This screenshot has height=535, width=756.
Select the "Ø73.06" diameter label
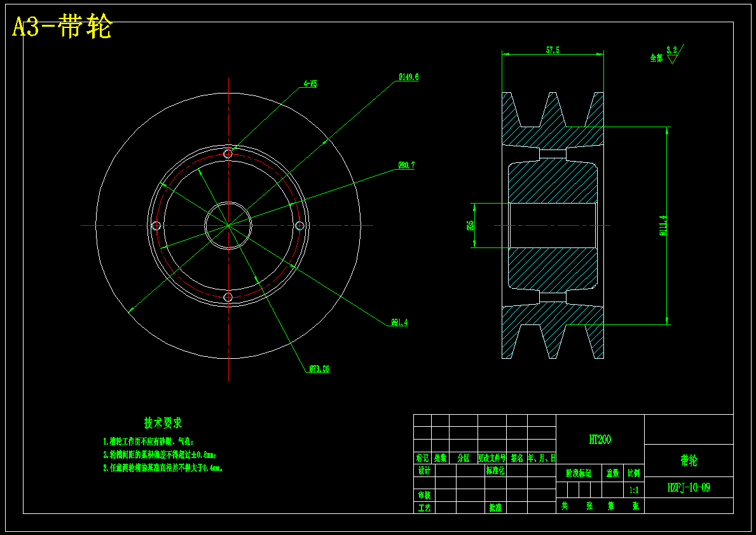click(x=319, y=369)
